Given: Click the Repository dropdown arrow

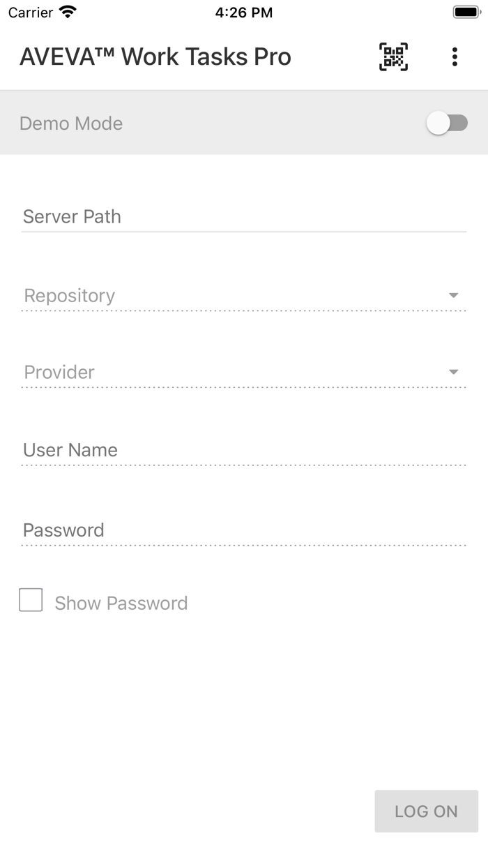Looking at the screenshot, I should pyautogui.click(x=454, y=294).
